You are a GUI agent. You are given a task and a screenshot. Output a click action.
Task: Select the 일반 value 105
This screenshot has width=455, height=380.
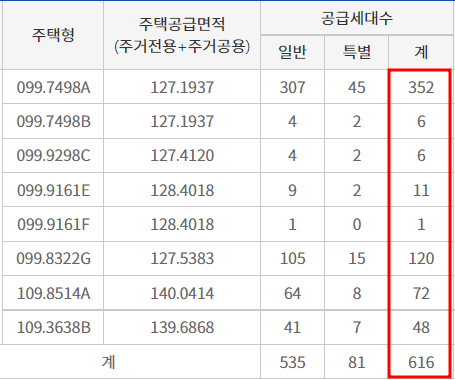[292, 259]
